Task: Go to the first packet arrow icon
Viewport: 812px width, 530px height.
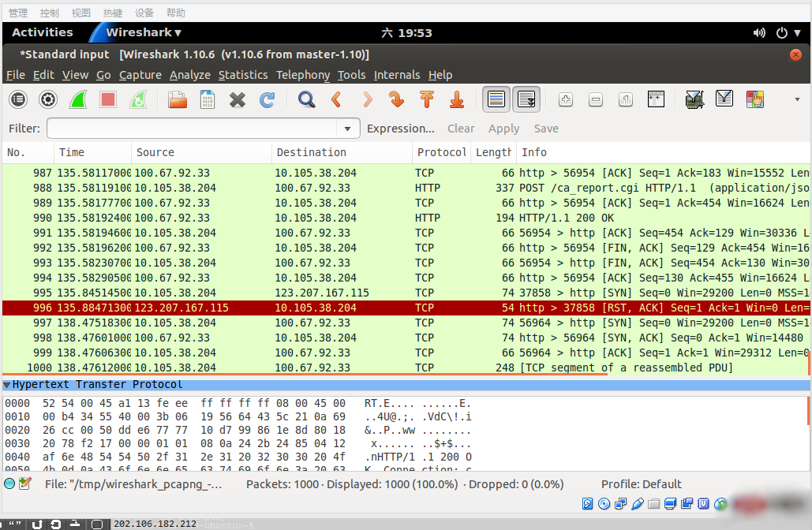Action: coord(427,99)
